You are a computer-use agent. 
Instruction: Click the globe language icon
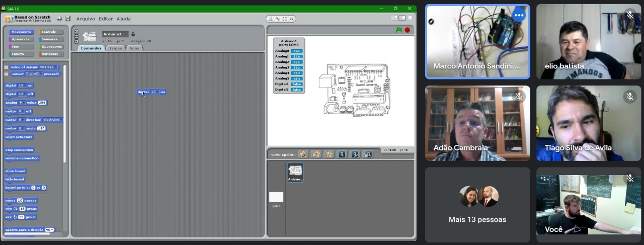59,19
